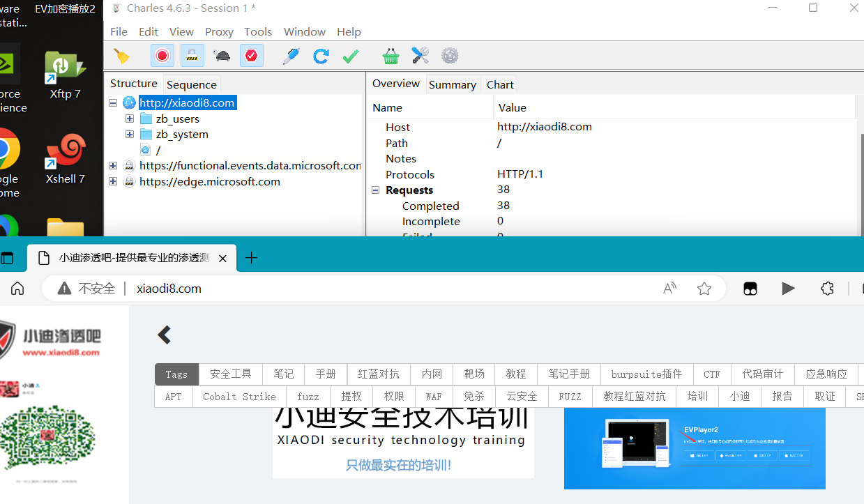This screenshot has width=864, height=504.
Task: Toggle breakpoints with the red hexagon icon
Action: pyautogui.click(x=252, y=56)
